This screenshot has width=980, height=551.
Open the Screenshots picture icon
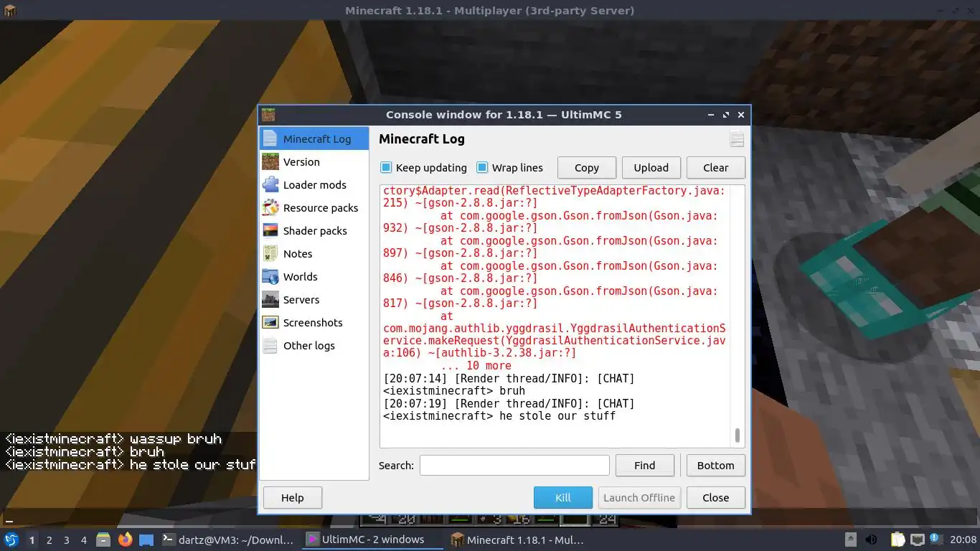tap(270, 322)
